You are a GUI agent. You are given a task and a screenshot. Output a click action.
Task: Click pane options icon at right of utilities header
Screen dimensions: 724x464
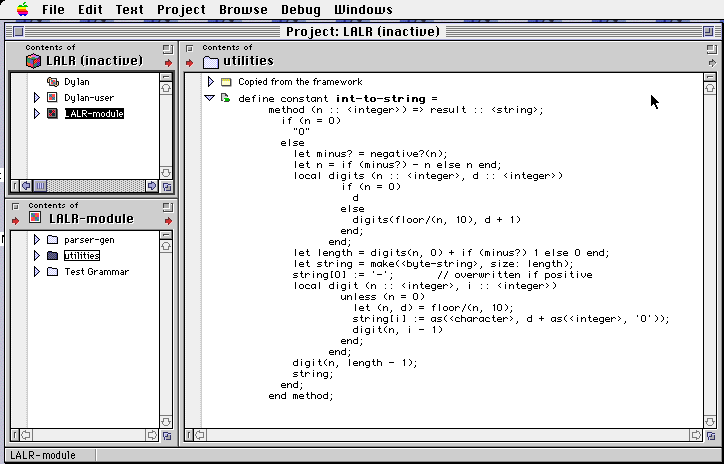point(712,48)
